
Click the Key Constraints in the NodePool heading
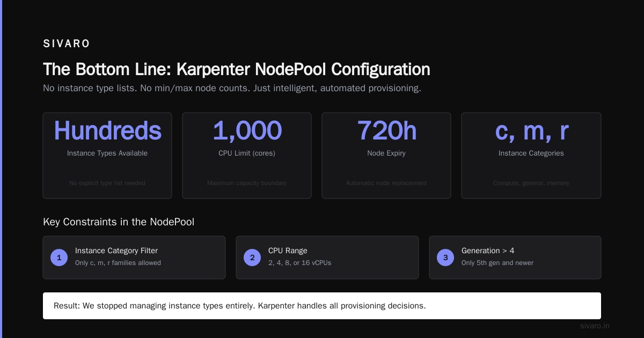[x=119, y=222]
